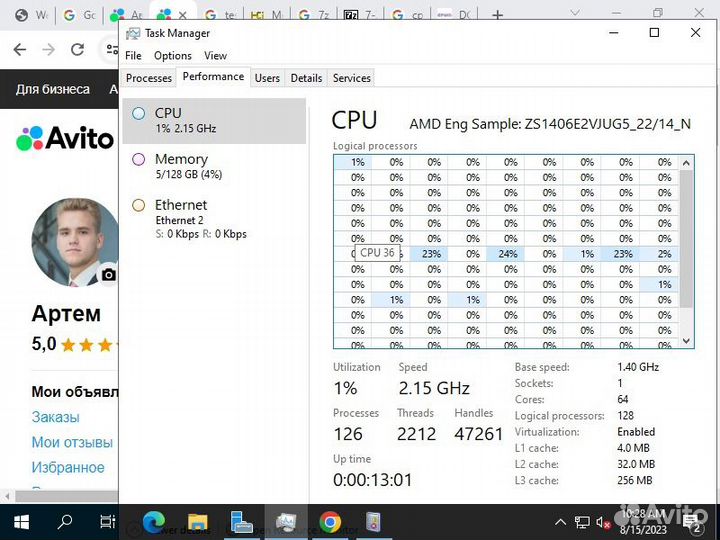Open the Windows Start menu

21,522
